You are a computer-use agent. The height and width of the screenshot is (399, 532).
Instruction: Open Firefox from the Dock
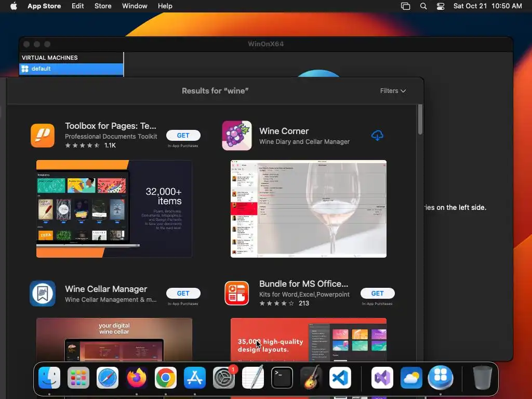pyautogui.click(x=137, y=378)
